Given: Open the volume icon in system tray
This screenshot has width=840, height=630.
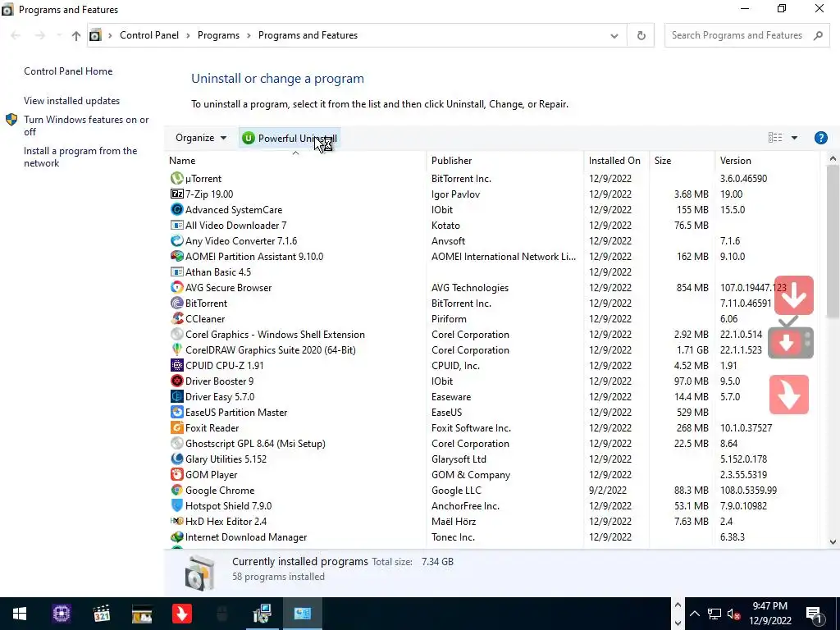Looking at the screenshot, I should click(x=733, y=614).
